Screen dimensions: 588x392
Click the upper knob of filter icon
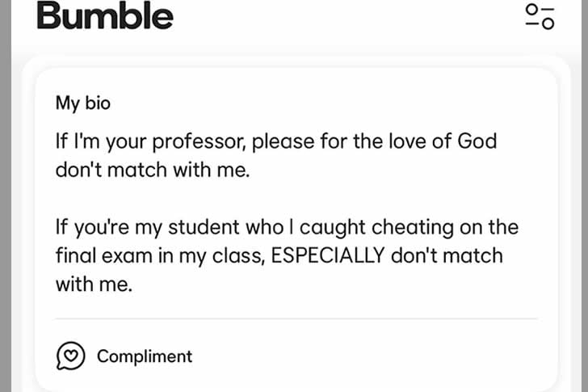click(532, 9)
